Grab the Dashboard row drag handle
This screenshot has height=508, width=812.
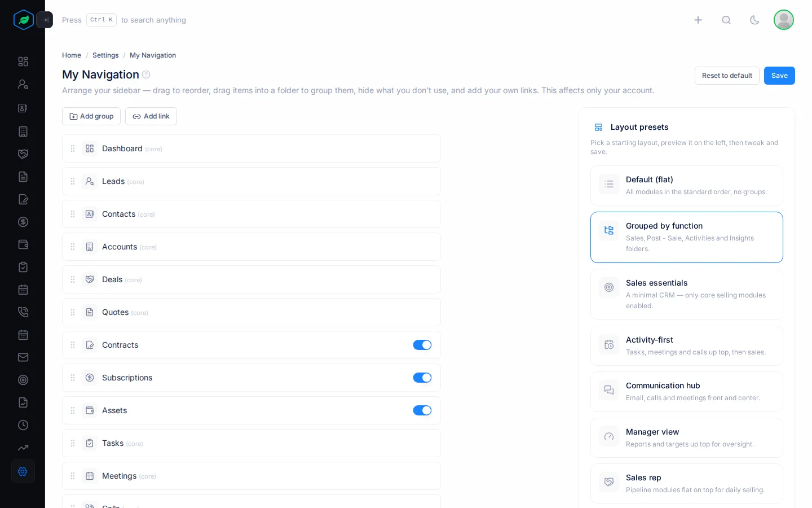pos(73,148)
